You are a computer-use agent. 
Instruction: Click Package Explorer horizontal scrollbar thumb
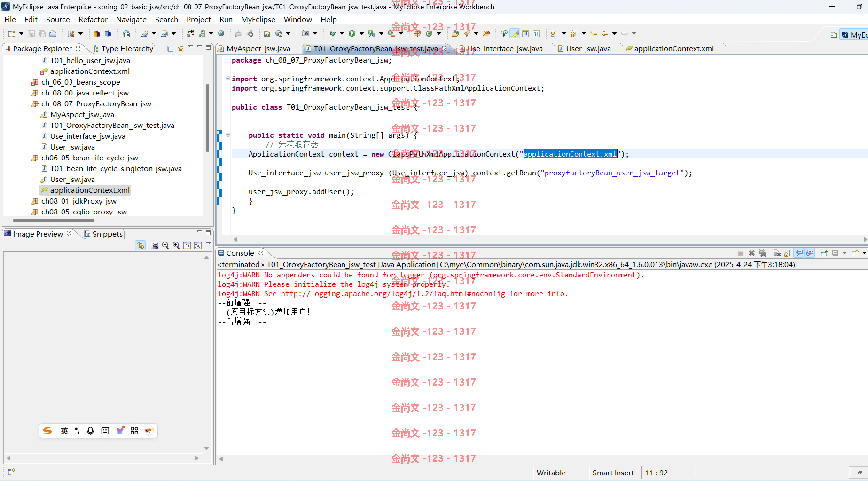click(x=54, y=220)
